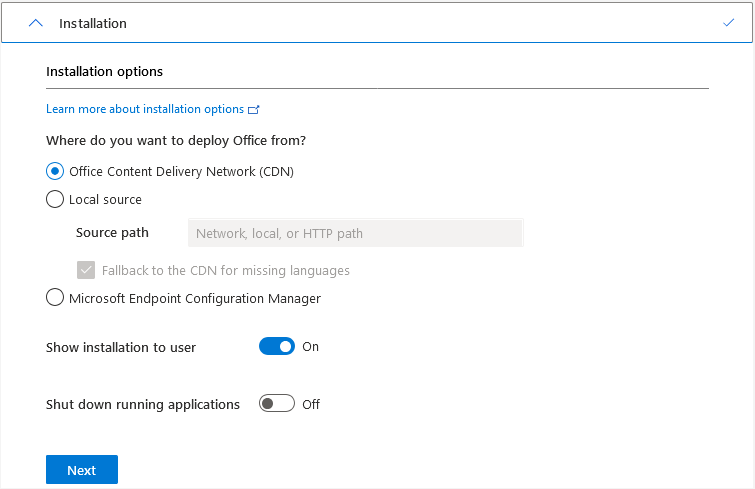Collapse the Installation section chevron
This screenshot has width=755, height=489.
coord(37,23)
